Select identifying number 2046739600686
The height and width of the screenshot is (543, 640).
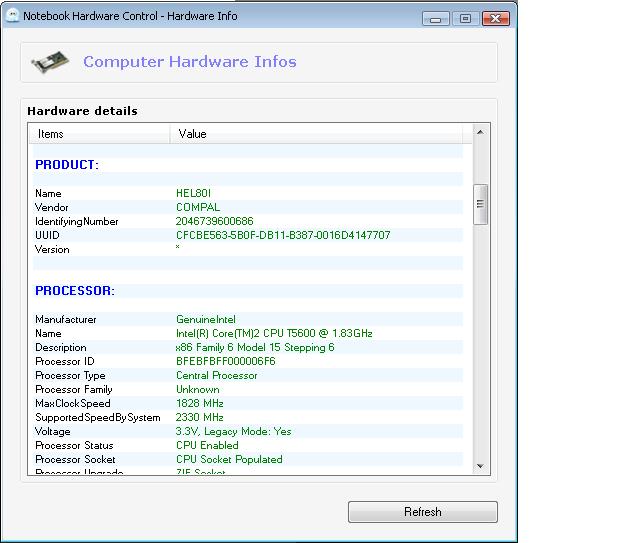pos(214,221)
